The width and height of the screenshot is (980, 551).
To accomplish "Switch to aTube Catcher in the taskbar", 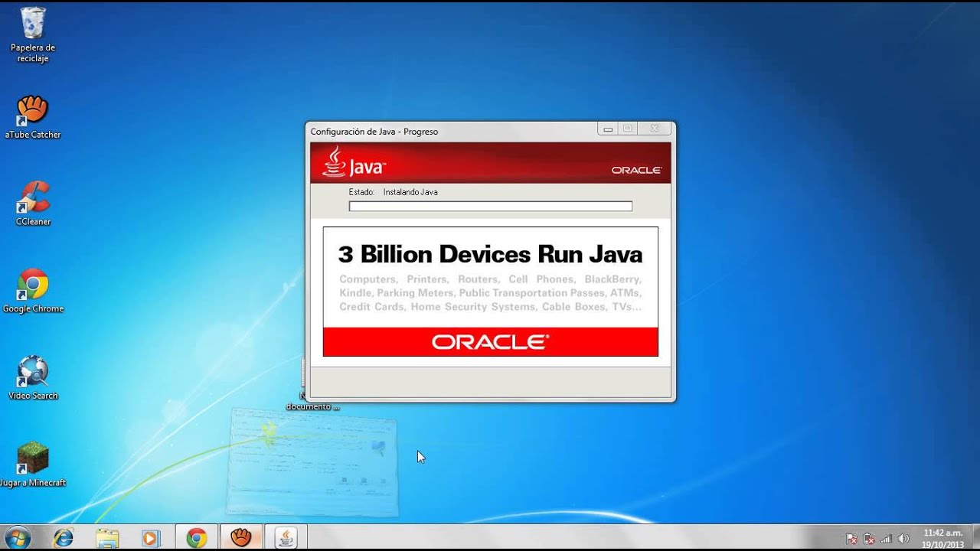I will 241,538.
